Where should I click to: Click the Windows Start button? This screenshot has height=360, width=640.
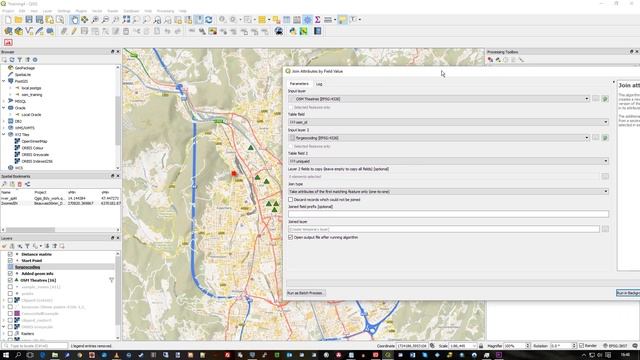(6, 355)
